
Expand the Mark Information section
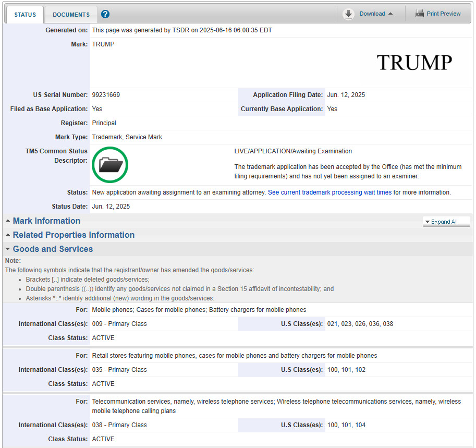46,221
